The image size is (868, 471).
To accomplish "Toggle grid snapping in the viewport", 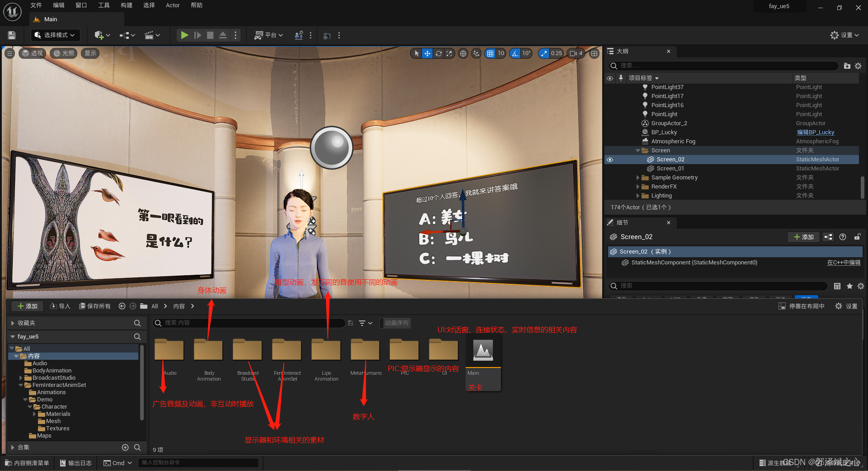I will 490,53.
